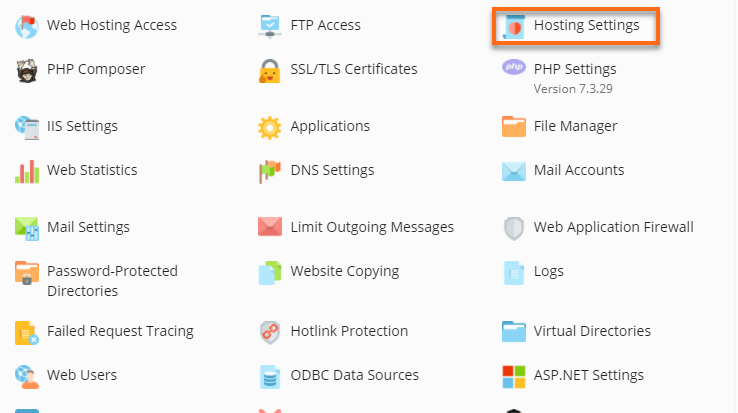The image size is (738, 413).
Task: Go to the FTP Access link
Action: click(x=326, y=25)
